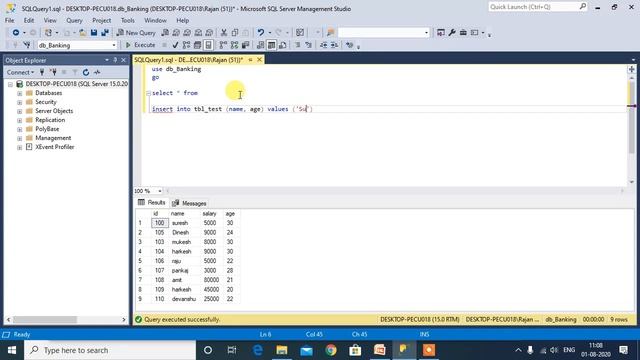This screenshot has width=640, height=360.
Task: Open Chrome from the taskbar
Action: pos(331,350)
